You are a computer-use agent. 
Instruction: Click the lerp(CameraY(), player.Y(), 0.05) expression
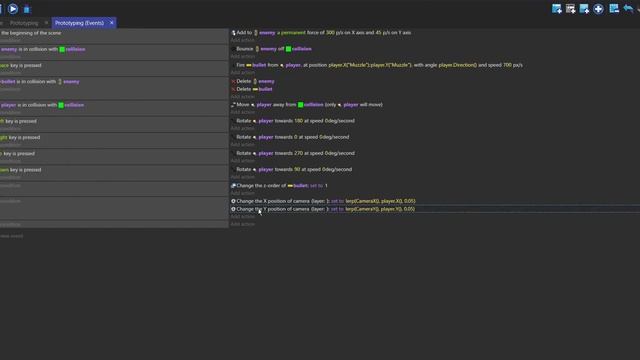380,209
